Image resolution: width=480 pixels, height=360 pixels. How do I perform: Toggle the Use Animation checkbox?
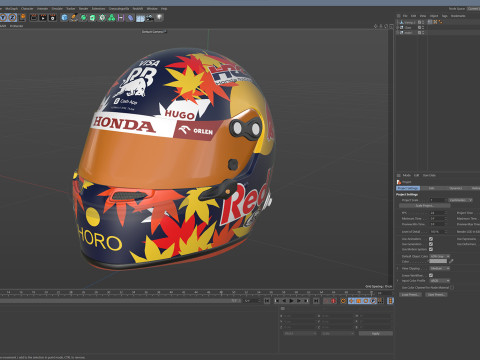tap(431, 239)
